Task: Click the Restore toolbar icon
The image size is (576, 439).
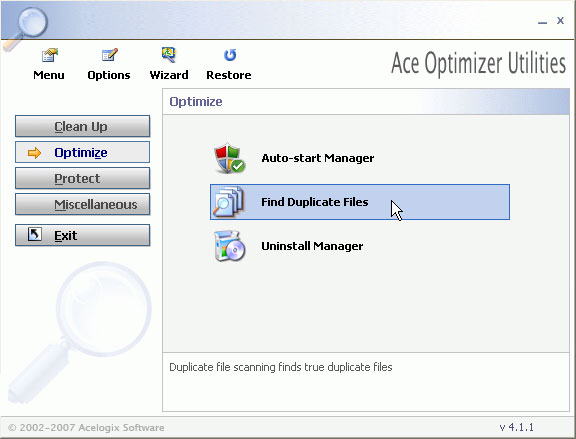Action: [x=230, y=55]
